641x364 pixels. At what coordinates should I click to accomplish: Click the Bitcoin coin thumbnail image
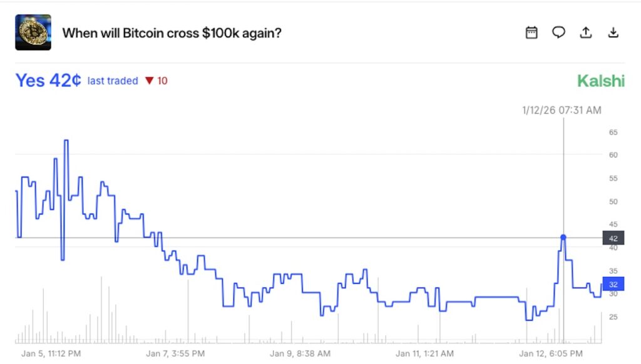click(33, 33)
